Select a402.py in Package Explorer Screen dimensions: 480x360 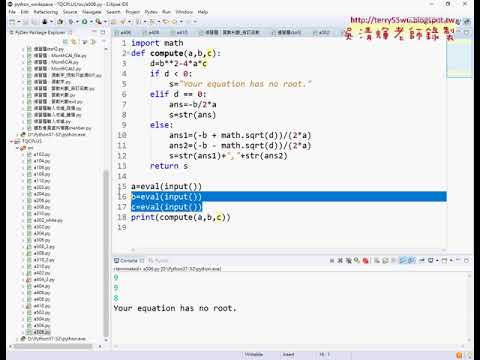point(42,273)
